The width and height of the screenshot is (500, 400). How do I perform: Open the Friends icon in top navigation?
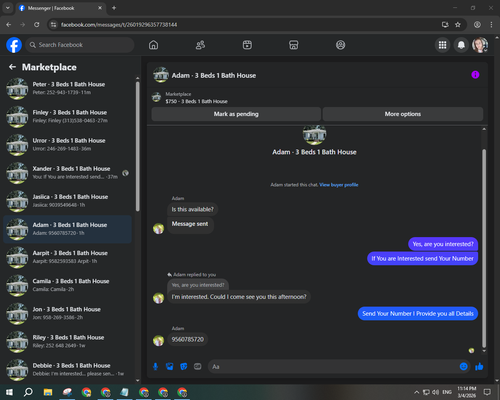click(x=200, y=45)
